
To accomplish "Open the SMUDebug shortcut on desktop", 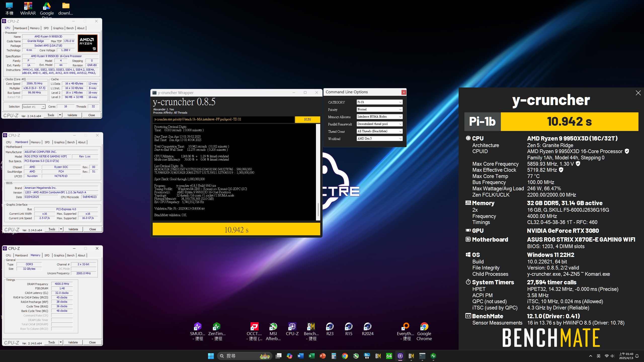I will (198, 331).
